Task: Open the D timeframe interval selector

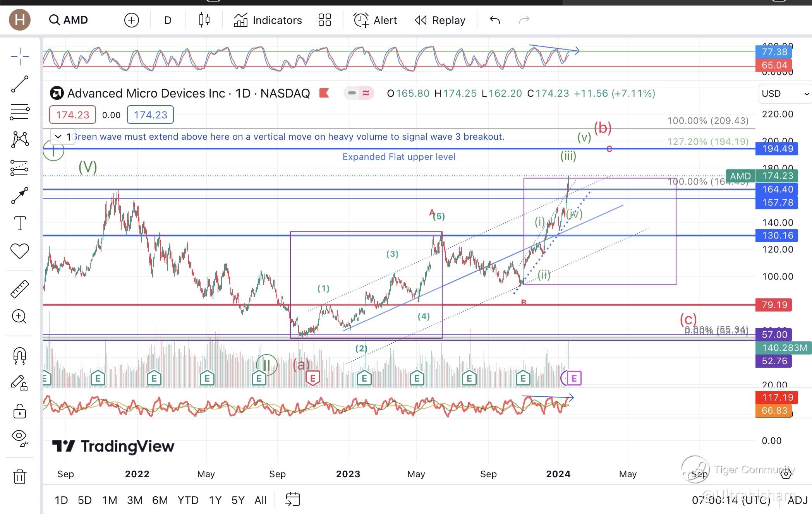Action: click(168, 20)
